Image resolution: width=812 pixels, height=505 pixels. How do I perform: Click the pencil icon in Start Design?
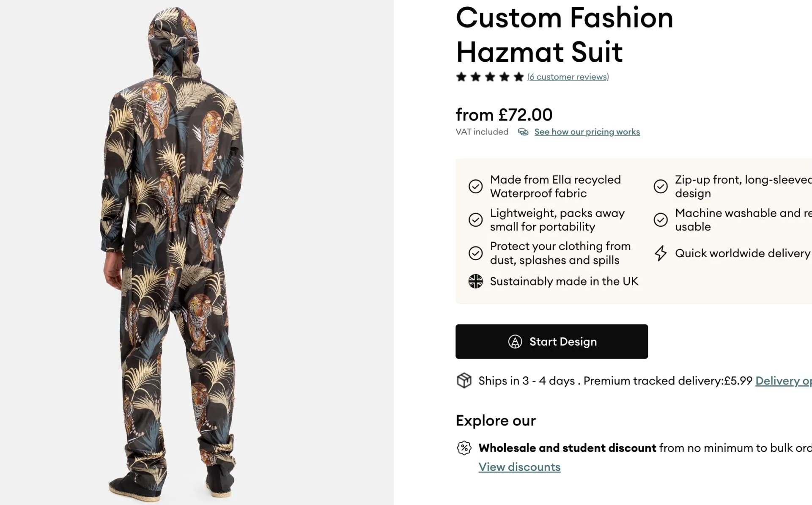(x=515, y=342)
